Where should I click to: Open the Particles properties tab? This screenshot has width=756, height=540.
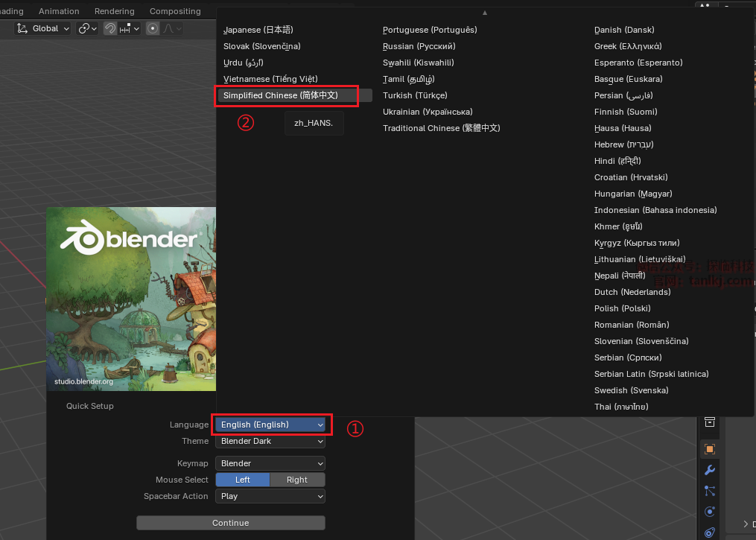[x=709, y=491]
